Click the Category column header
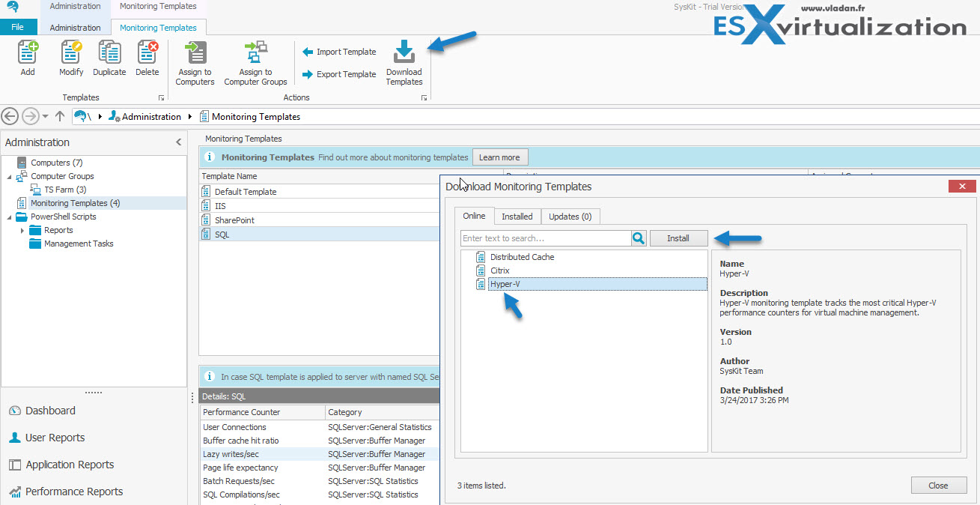This screenshot has height=505, width=980. pos(382,412)
